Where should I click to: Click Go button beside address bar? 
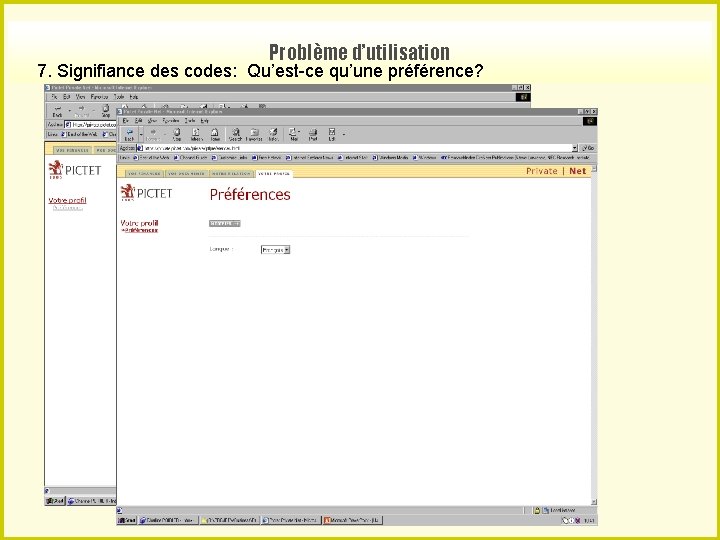tap(588, 148)
